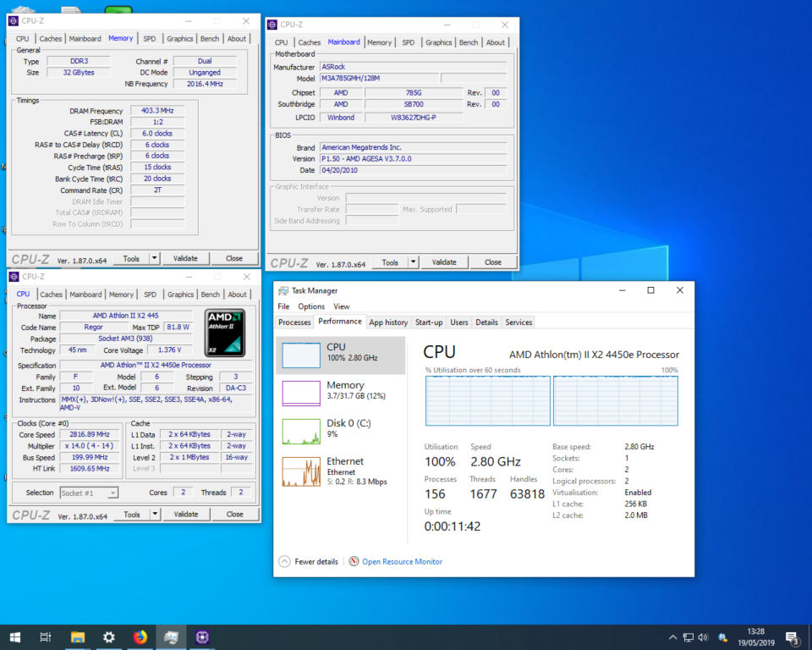
Task: Open Settings gear in the taskbar
Action: [x=109, y=637]
